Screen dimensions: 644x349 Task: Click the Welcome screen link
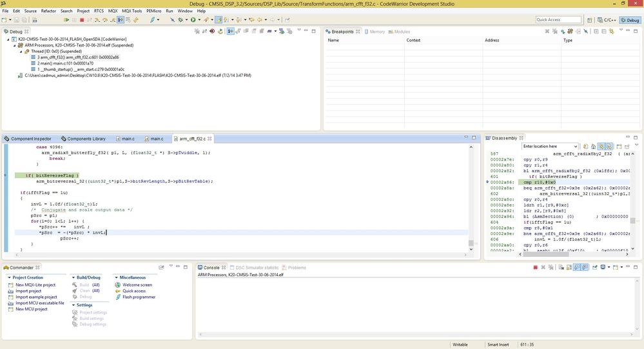click(137, 285)
